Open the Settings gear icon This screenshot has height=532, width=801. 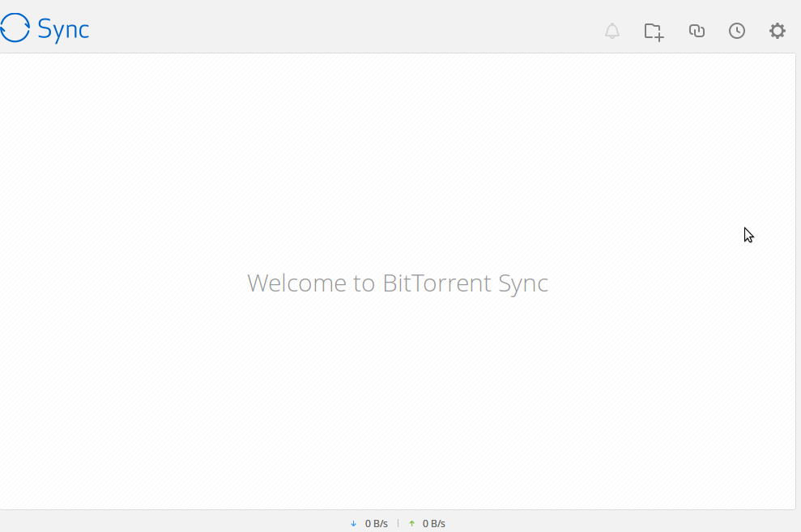(777, 31)
